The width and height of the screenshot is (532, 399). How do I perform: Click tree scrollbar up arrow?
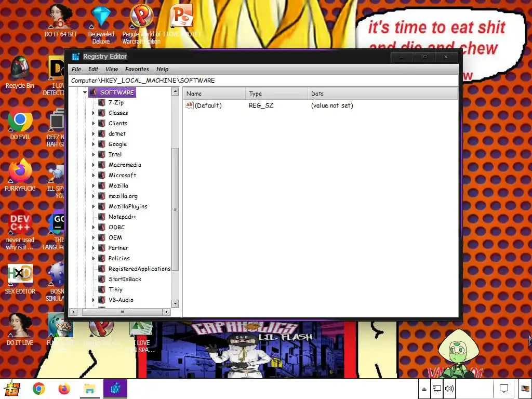[x=175, y=91]
